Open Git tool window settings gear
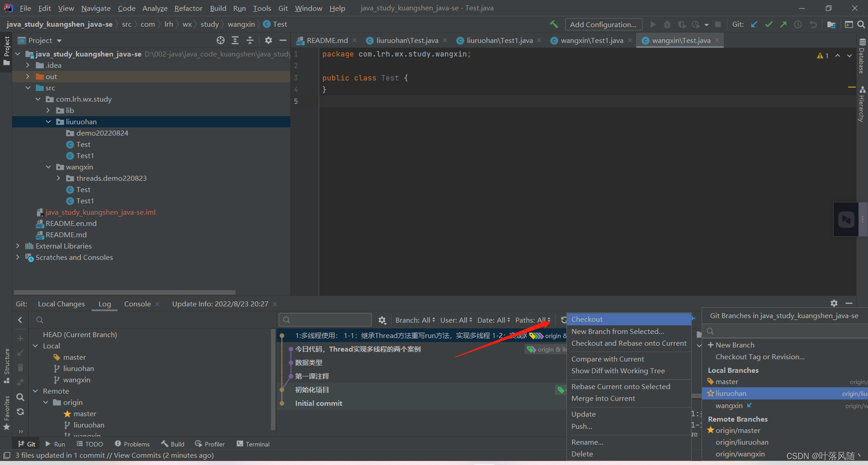 coord(834,303)
